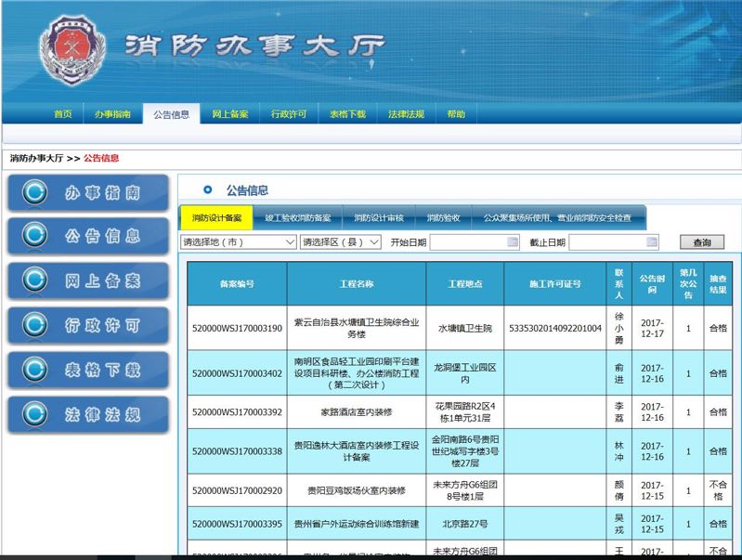The width and height of the screenshot is (742, 560).
Task: Click the fire department badge logo
Action: [x=74, y=50]
